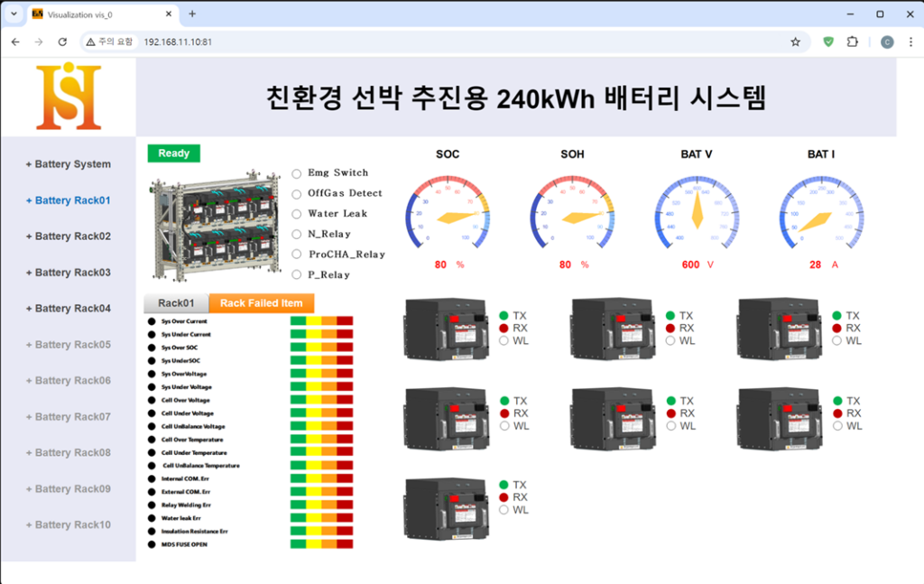Viewport: 924px width, 584px height.
Task: Open the Chrome three-dot menu
Action: point(908,42)
